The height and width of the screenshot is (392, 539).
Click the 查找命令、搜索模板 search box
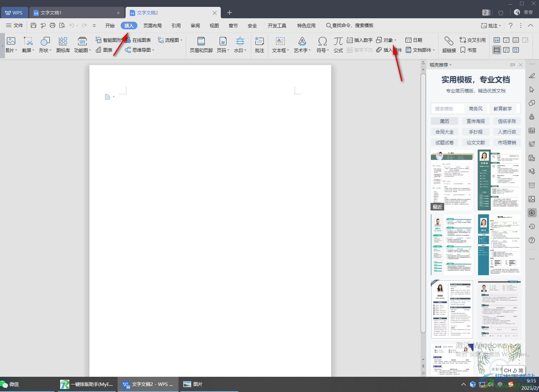pyautogui.click(x=350, y=25)
